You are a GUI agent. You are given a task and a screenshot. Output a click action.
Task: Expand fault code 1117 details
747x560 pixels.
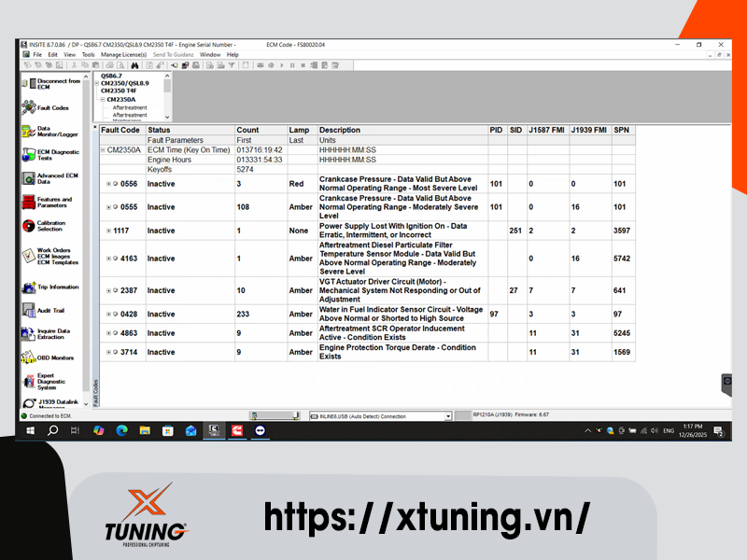click(x=108, y=231)
